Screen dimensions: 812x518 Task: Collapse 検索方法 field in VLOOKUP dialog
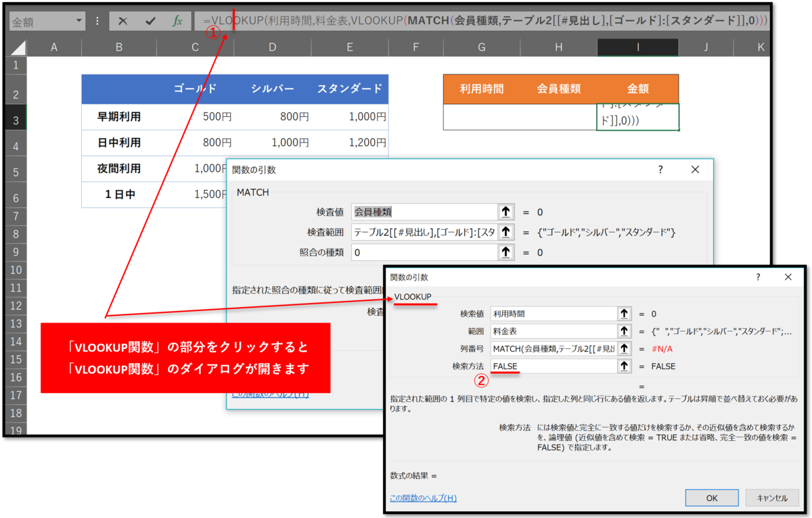point(623,367)
